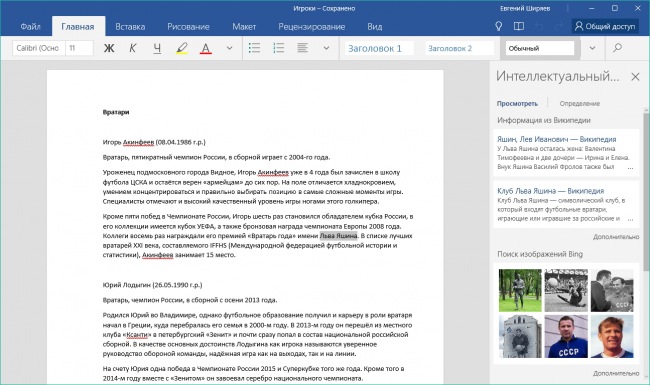Image resolution: width=650 pixels, height=385 pixels.
Task: Open the Вставка ribbon tab
Action: click(x=130, y=27)
